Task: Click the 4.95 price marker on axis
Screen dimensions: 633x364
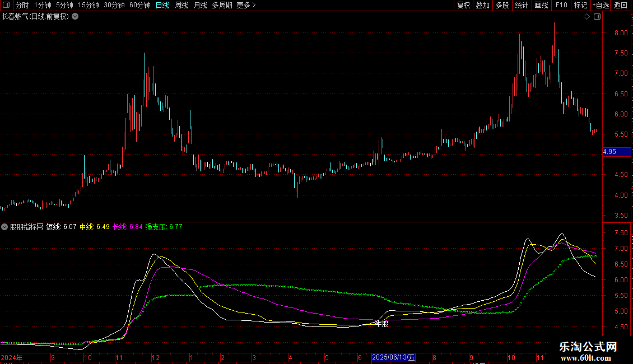Action: coord(616,152)
